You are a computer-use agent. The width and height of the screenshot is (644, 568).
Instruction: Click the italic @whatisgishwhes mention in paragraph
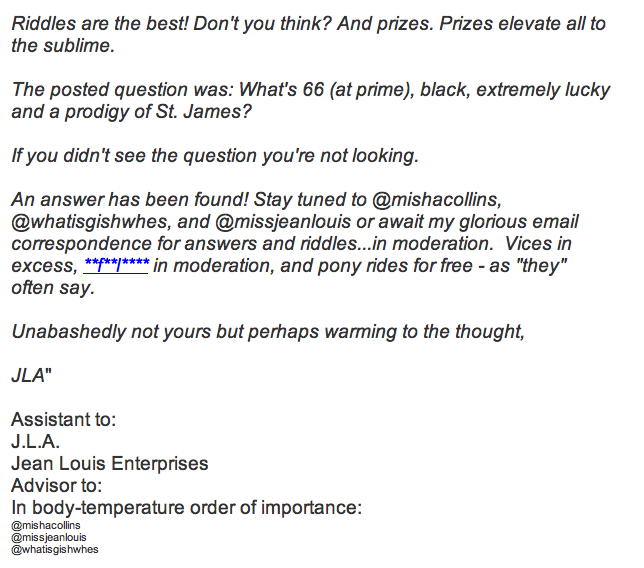90,222
